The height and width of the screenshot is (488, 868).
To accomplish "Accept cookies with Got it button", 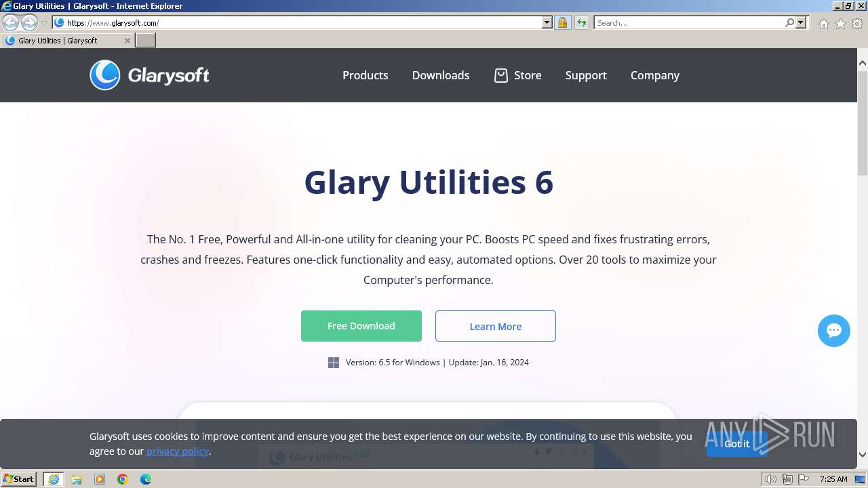I will click(737, 444).
